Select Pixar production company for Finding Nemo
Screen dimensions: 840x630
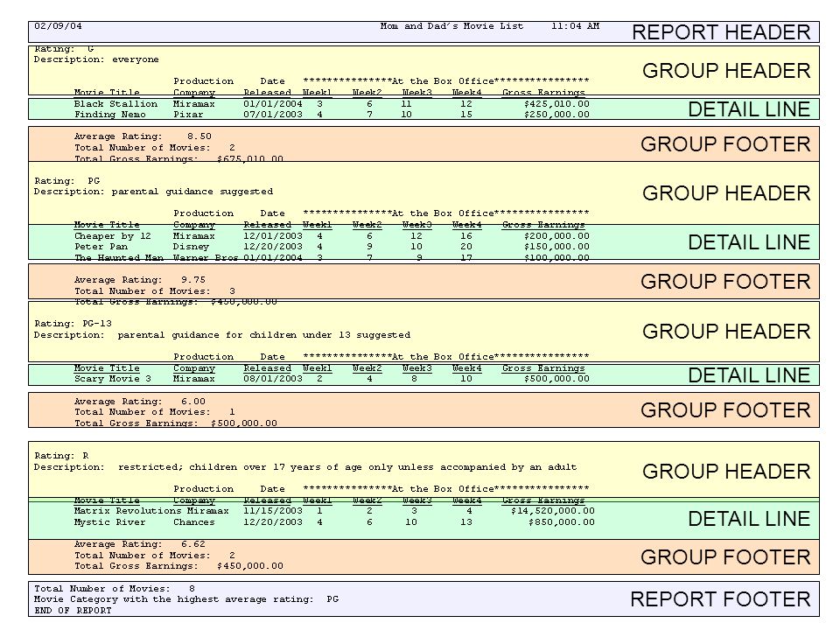tap(188, 115)
